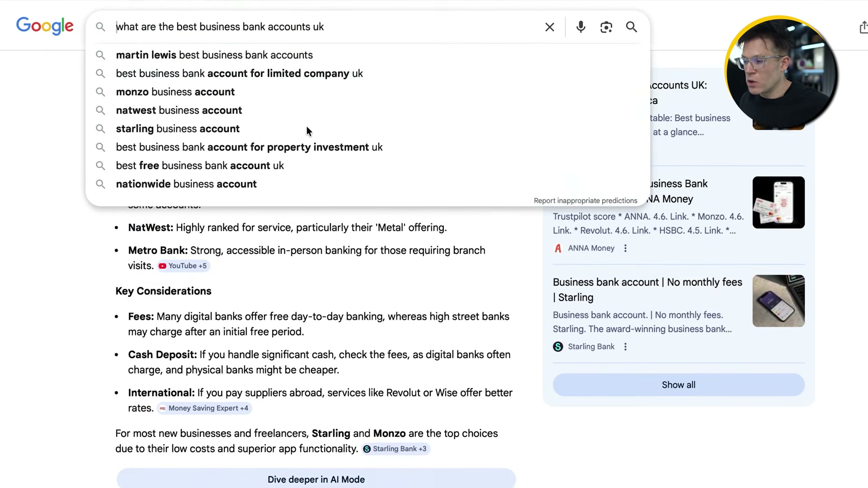Start voice search with the microphone icon
Image resolution: width=868 pixels, height=488 pixels.
pos(581,27)
